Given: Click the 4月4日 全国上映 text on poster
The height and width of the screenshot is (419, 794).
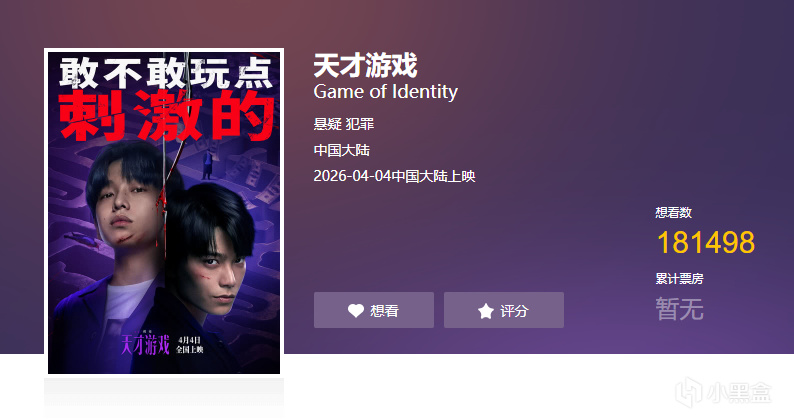Looking at the screenshot, I should [190, 345].
